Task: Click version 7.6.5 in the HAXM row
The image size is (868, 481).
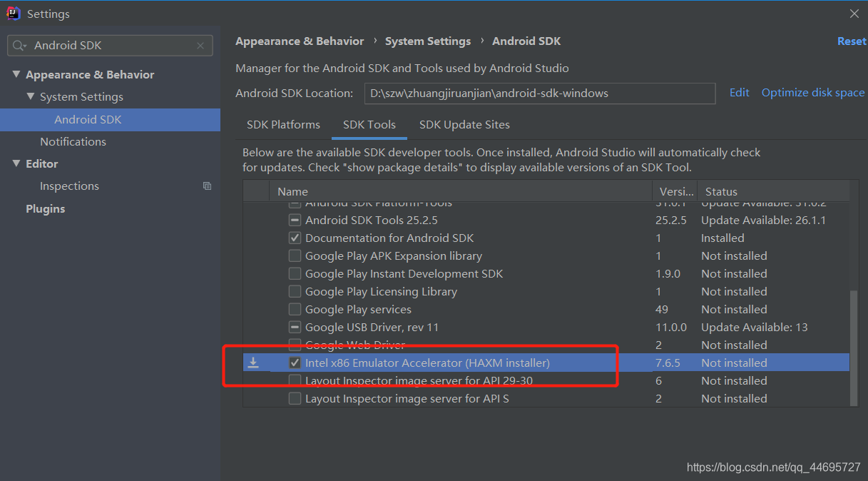Action: [x=668, y=363]
